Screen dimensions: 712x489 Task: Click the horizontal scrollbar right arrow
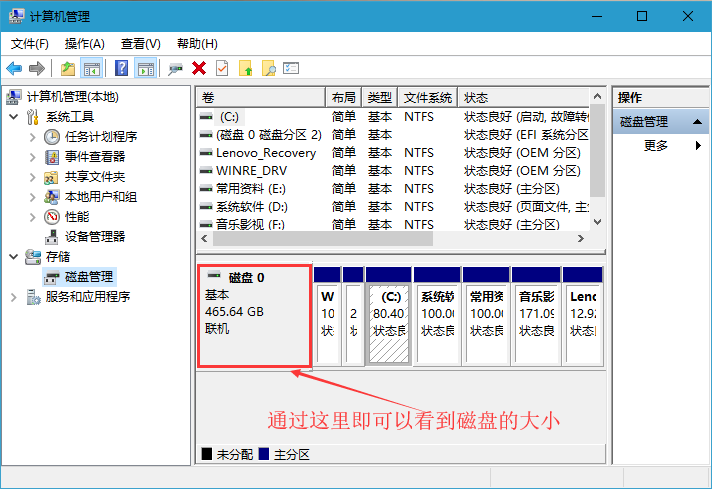coord(581,238)
